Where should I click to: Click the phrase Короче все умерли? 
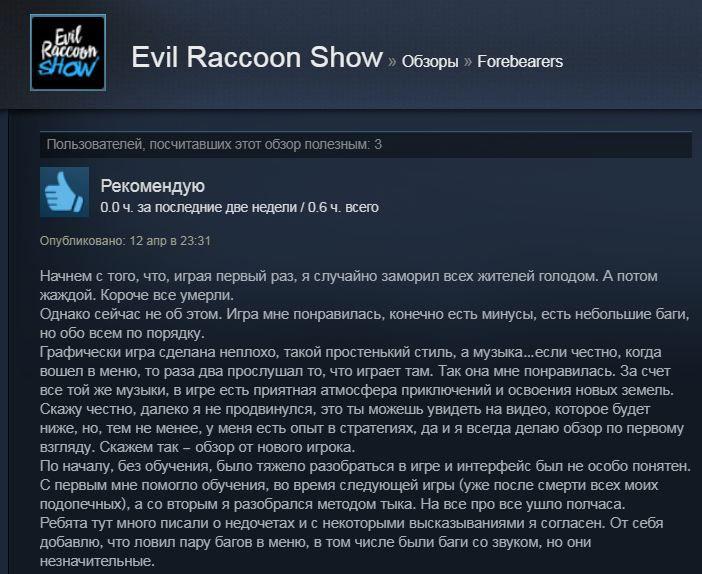point(167,296)
